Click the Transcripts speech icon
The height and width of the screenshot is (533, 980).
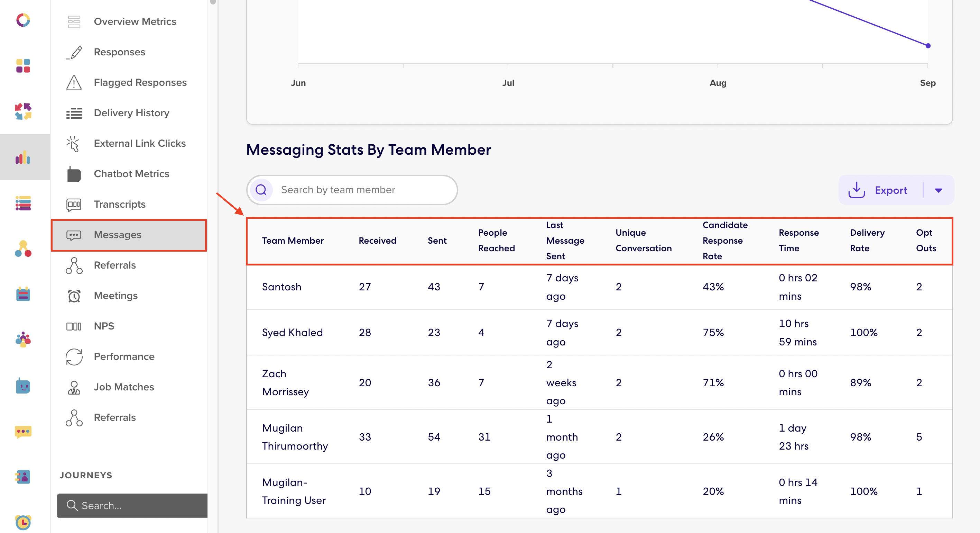74,205
